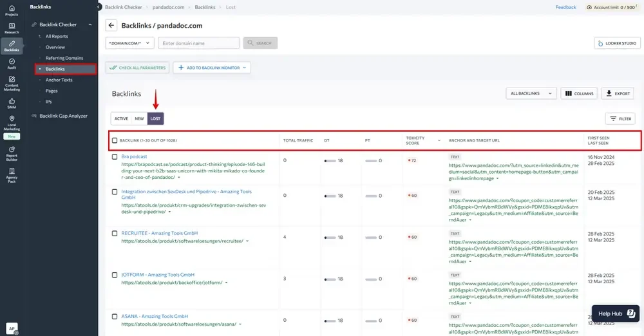Select the Lost tab
The width and height of the screenshot is (644, 336).
click(155, 118)
